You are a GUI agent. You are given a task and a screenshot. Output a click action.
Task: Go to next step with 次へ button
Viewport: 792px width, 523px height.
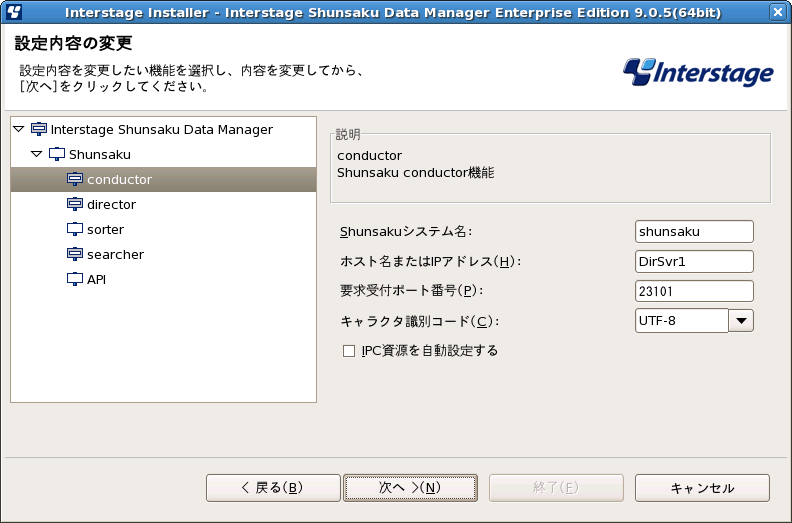coord(410,488)
